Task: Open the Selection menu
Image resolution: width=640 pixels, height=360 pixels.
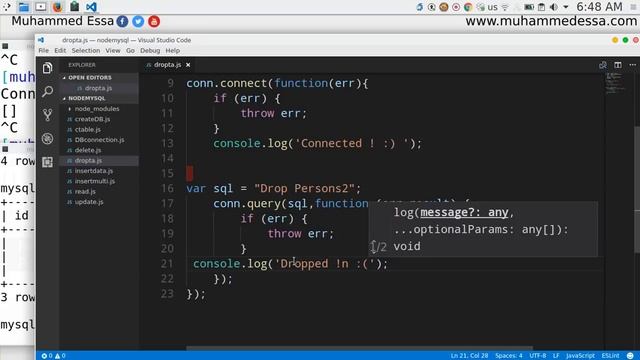Action: tap(86, 51)
